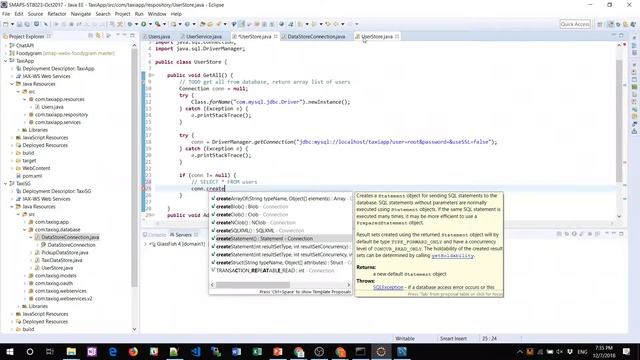Open Firefox from the taskbar
640x360 pixels.
click(133, 351)
